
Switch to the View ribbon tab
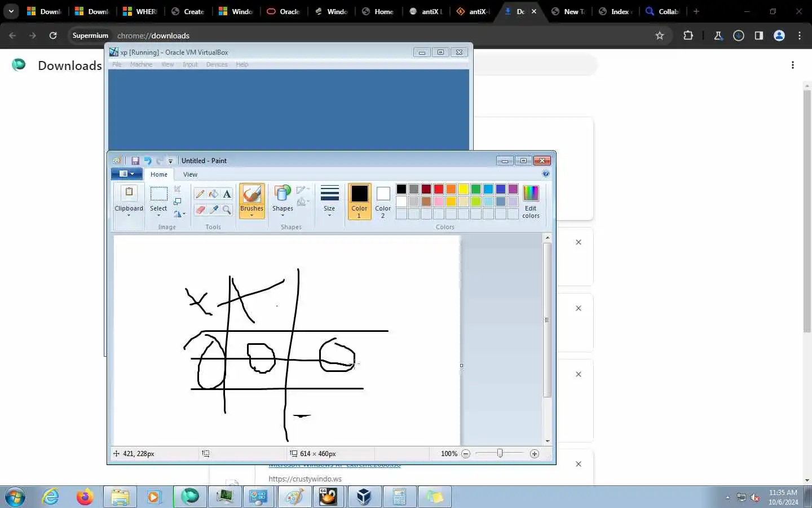click(190, 174)
